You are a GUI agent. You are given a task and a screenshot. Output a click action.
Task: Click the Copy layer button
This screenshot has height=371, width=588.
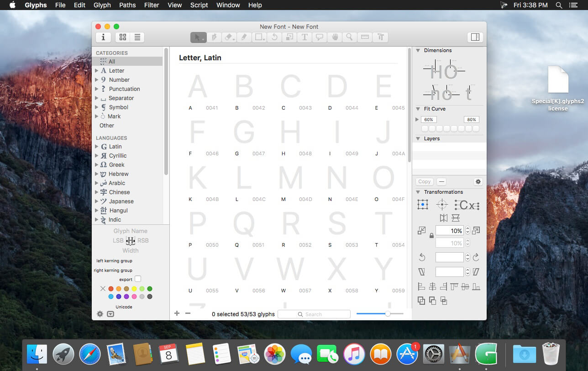click(424, 181)
